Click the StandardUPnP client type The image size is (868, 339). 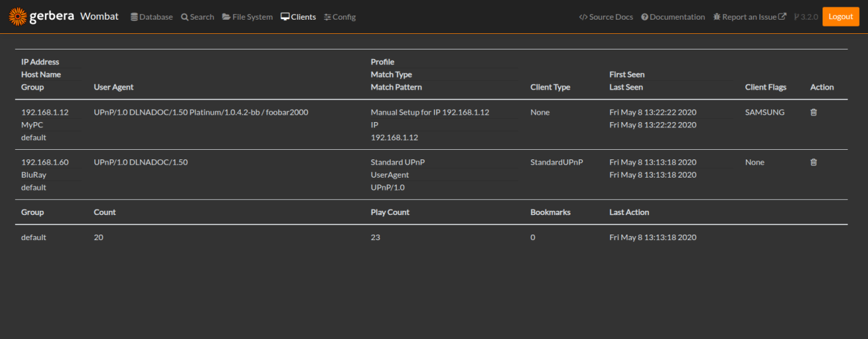(x=557, y=163)
